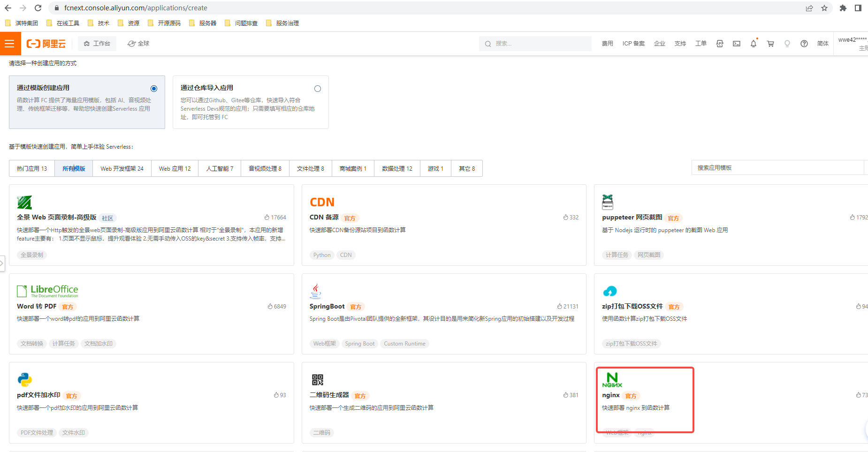Image resolution: width=868 pixels, height=452 pixels.
Task: Open browser extensions puzzle icon
Action: click(843, 8)
